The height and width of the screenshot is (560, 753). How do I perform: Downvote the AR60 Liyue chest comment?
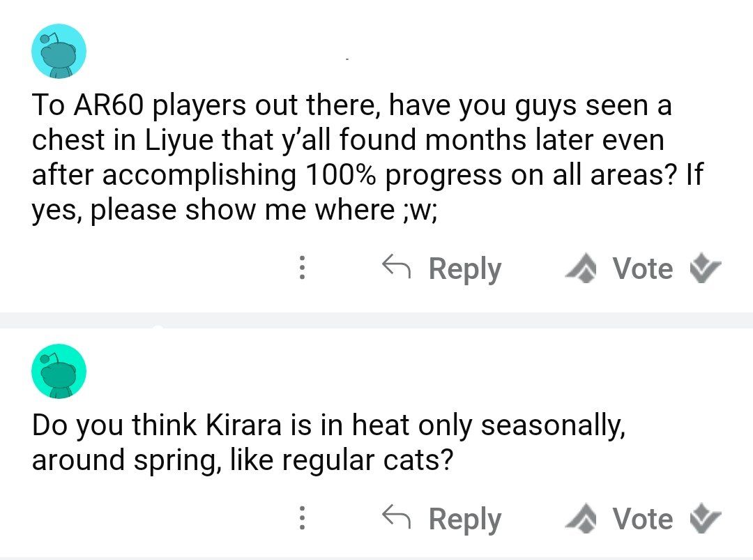705,269
